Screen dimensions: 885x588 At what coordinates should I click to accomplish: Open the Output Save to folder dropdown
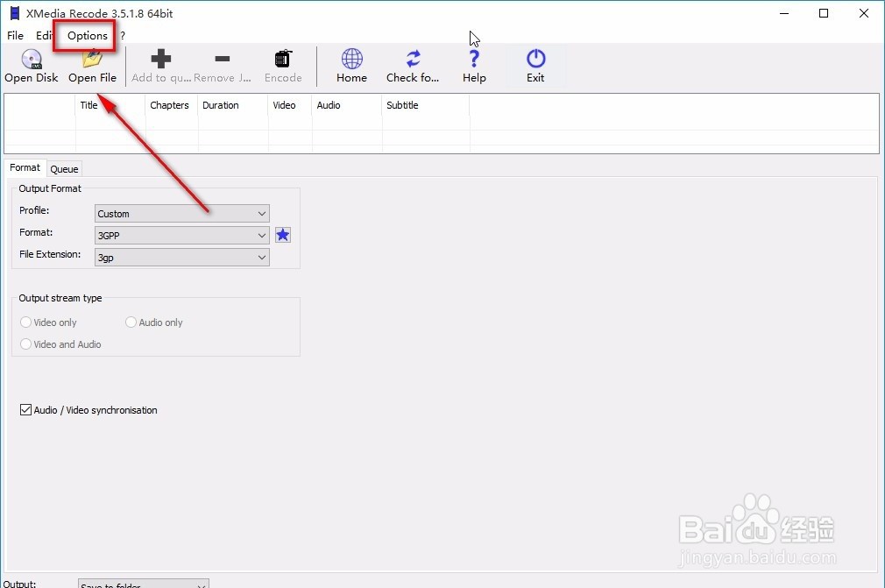click(144, 584)
